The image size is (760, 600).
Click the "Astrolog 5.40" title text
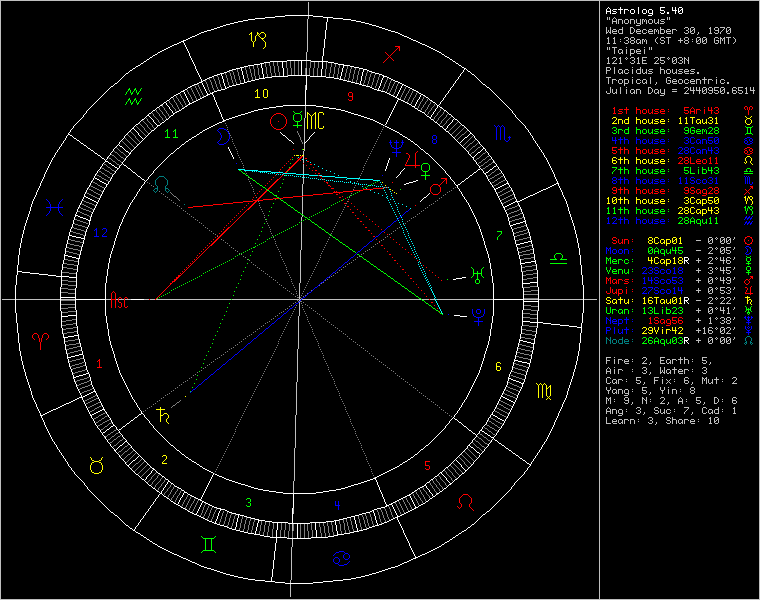tap(644, 11)
